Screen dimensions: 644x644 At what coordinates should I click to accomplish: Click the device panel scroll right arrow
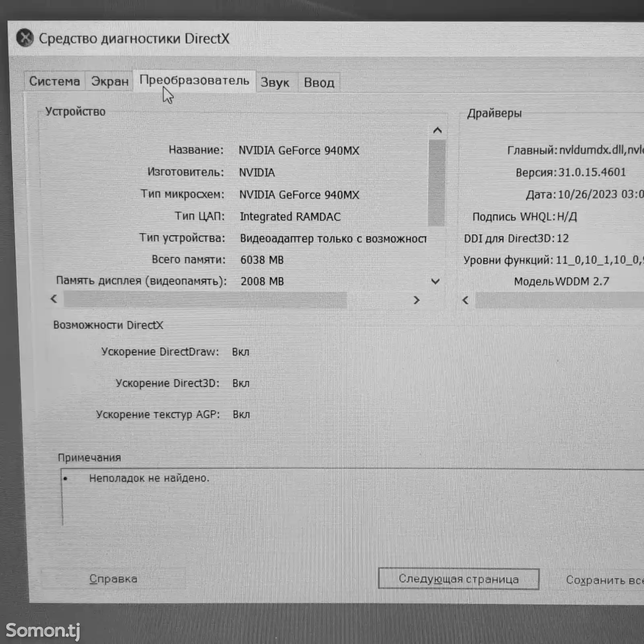tap(417, 300)
